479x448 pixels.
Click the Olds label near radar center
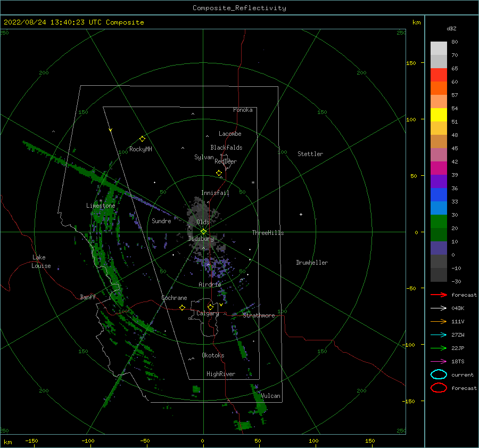(x=203, y=222)
